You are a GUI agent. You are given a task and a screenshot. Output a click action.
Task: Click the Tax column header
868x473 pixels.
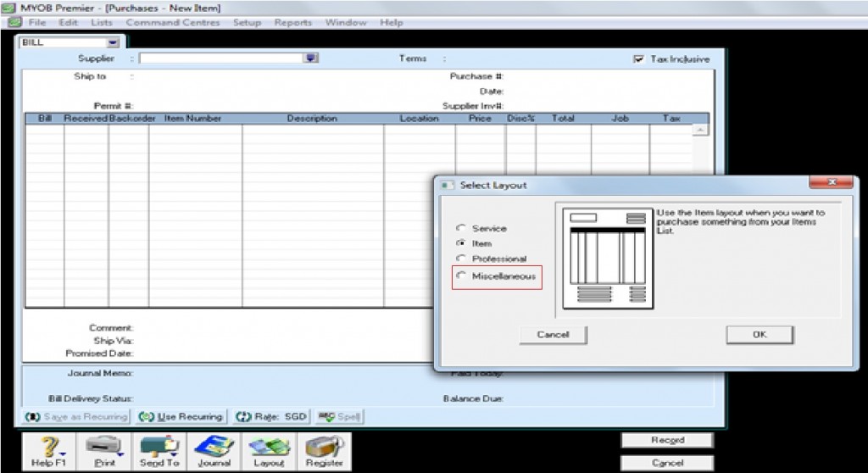pyautogui.click(x=671, y=118)
